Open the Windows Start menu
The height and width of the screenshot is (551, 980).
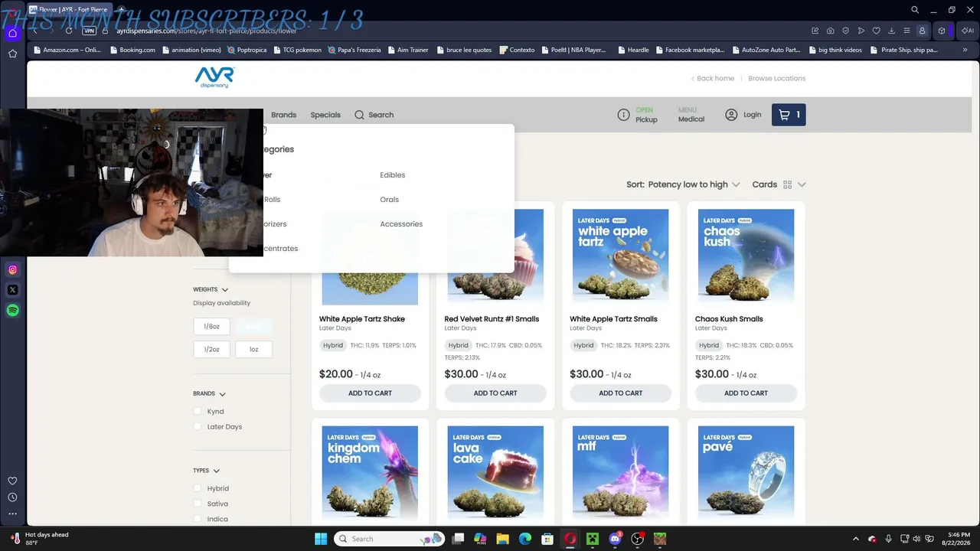[321, 539]
